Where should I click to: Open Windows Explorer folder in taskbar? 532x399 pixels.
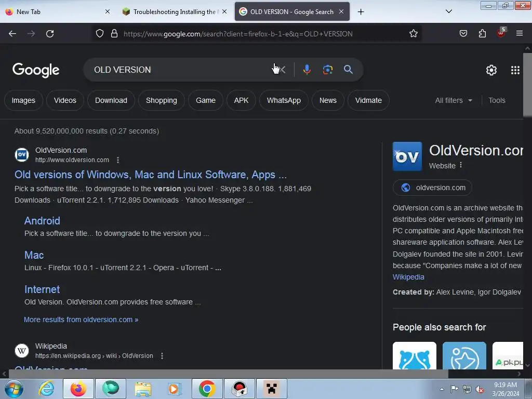[x=143, y=389]
